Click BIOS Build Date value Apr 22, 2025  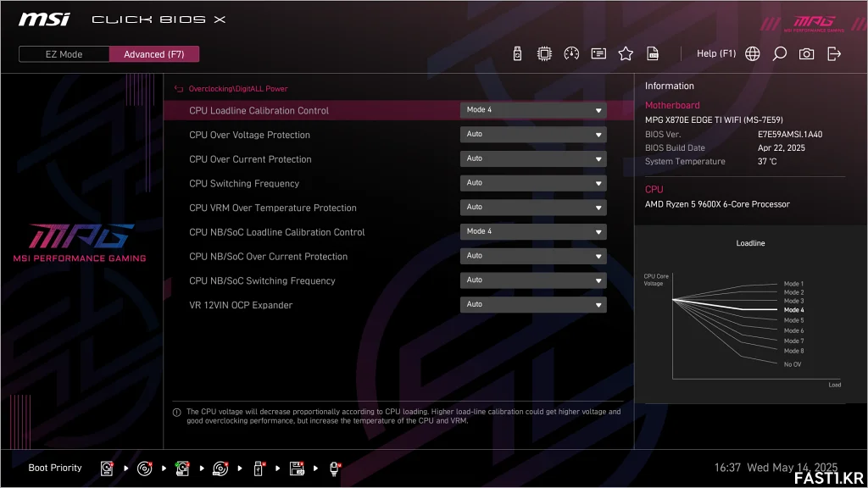[x=781, y=147]
